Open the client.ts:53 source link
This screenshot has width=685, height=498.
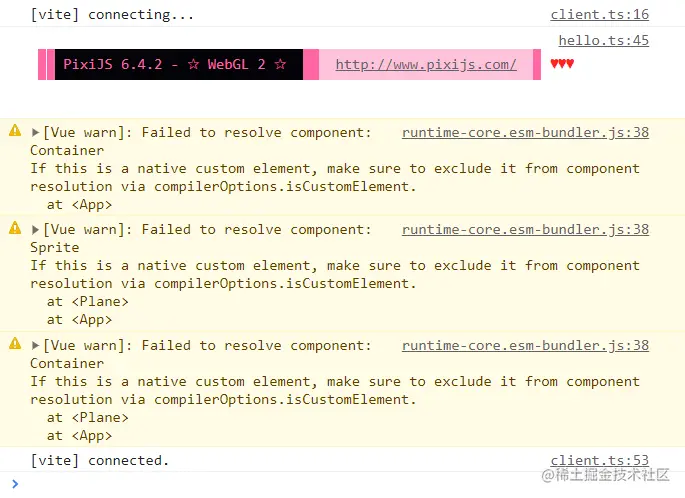(x=599, y=460)
